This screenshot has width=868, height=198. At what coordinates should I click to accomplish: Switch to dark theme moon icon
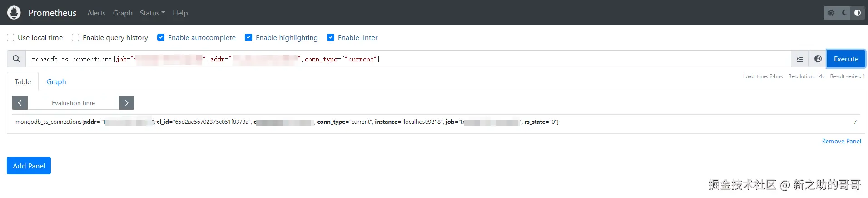coord(844,13)
